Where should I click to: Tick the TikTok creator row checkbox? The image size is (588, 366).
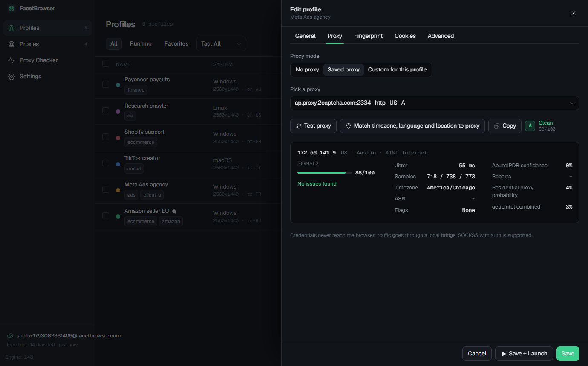[106, 163]
